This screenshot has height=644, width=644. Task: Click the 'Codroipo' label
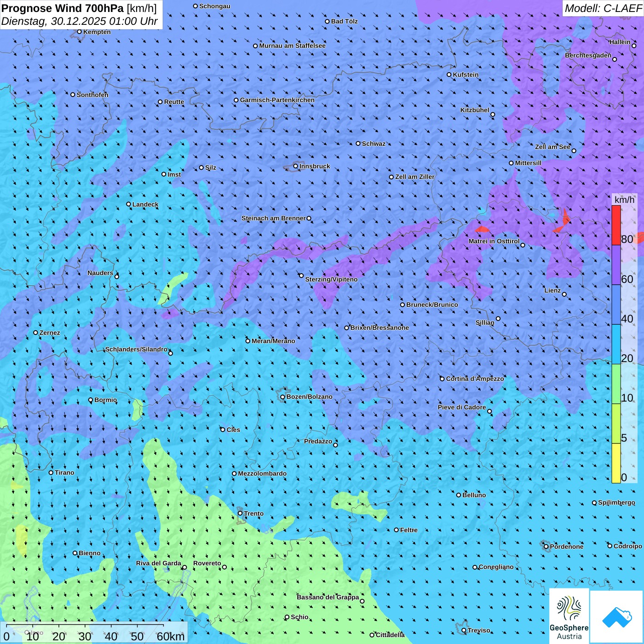coord(628,546)
